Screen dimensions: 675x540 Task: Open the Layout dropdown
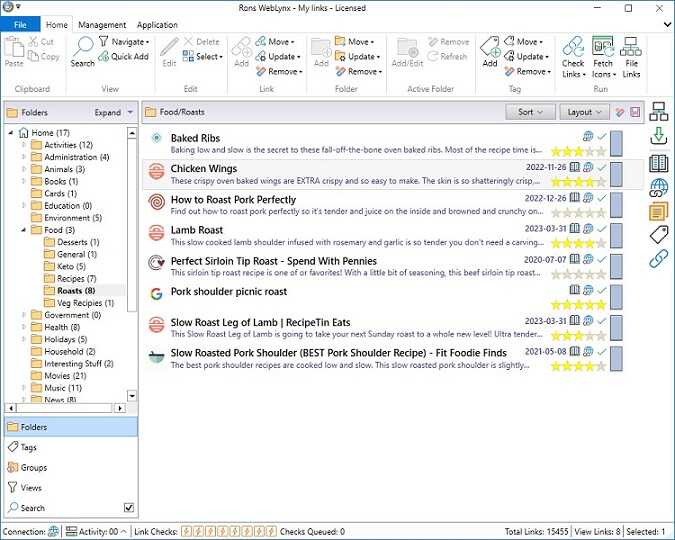tap(582, 113)
